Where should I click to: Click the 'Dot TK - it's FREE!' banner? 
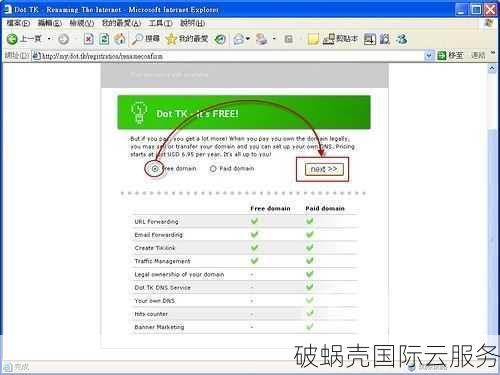click(244, 113)
